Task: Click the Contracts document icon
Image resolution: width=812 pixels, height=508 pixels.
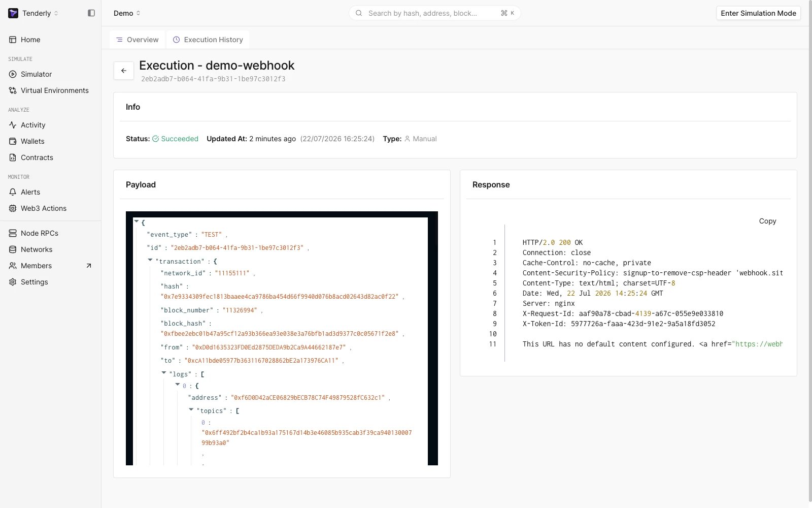Action: click(13, 157)
